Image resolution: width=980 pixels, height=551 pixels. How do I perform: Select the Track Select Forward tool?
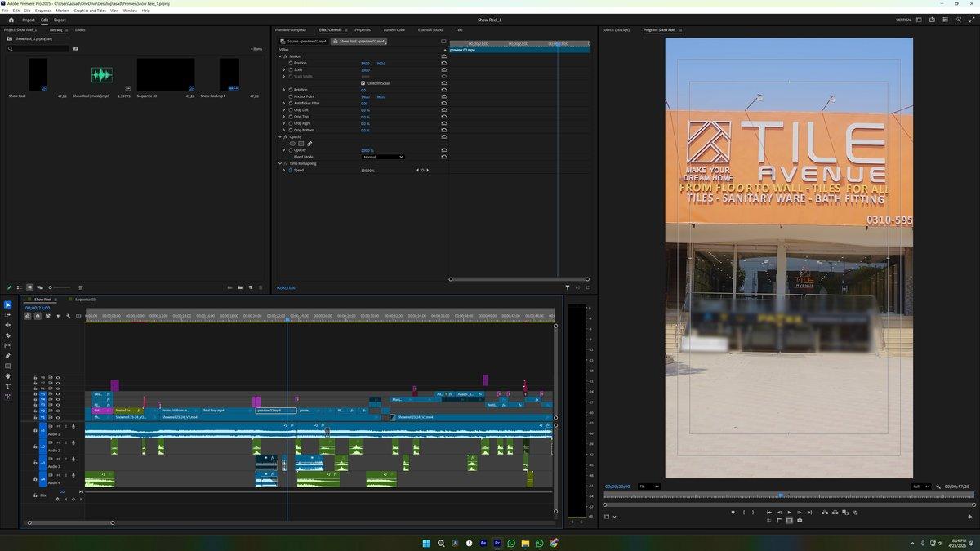coord(8,315)
